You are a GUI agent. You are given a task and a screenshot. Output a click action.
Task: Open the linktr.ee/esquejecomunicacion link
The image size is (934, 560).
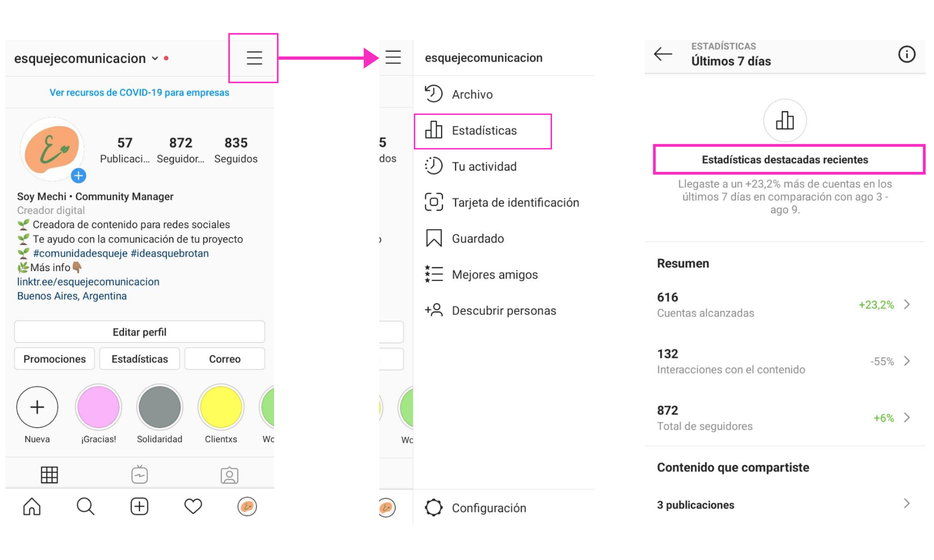(x=88, y=282)
